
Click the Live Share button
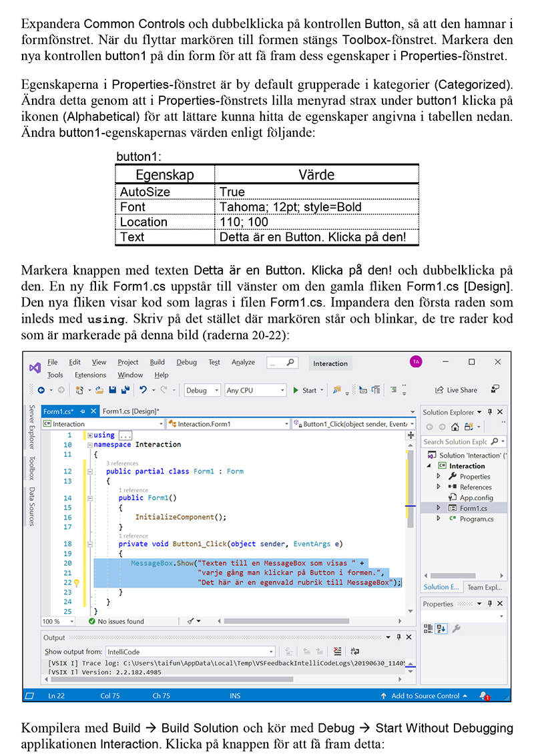[x=456, y=390]
